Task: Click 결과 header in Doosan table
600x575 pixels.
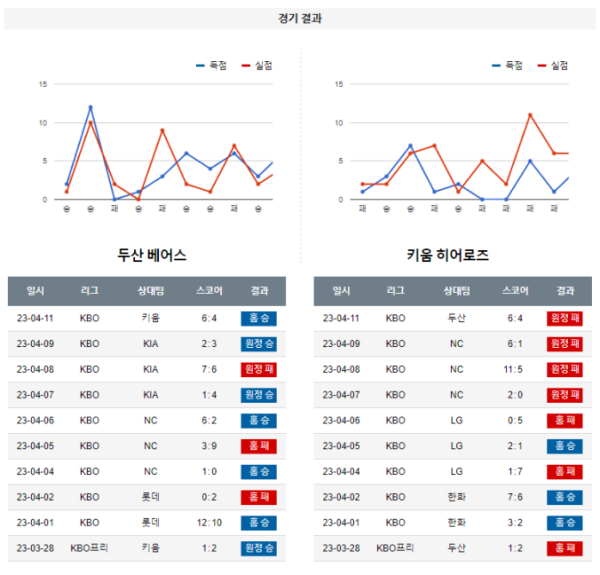Action: [x=259, y=291]
